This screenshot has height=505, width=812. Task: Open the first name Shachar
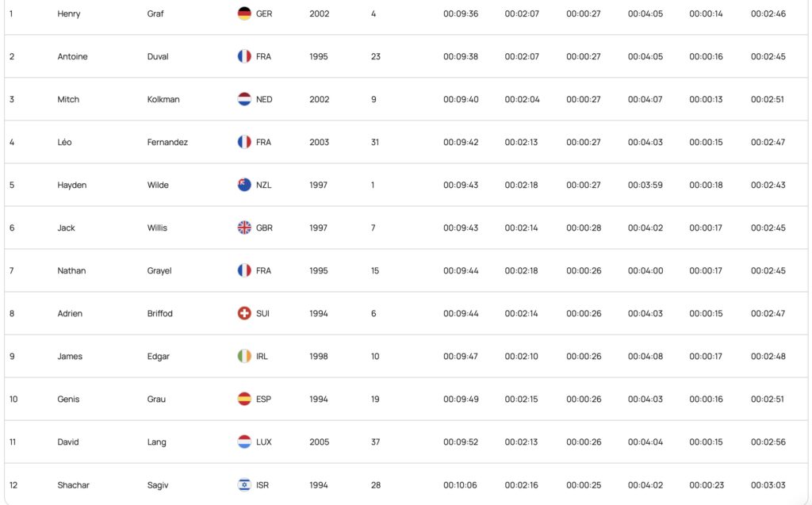click(71, 484)
